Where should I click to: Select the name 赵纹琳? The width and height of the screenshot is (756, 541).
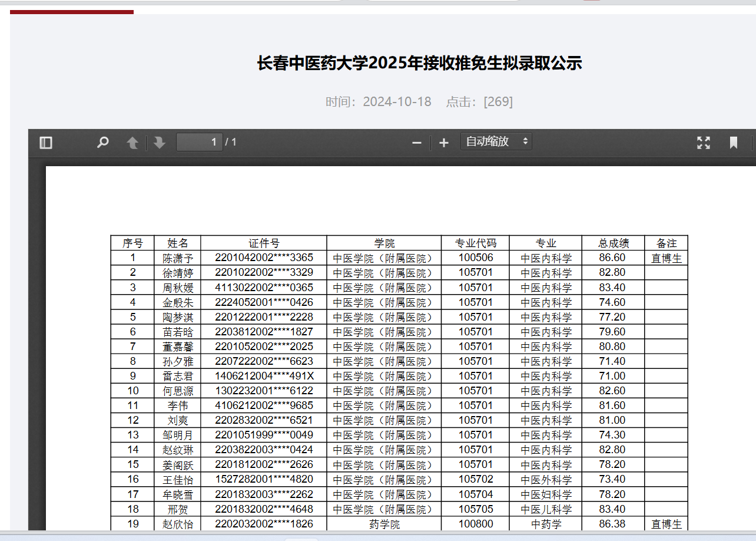pyautogui.click(x=178, y=450)
